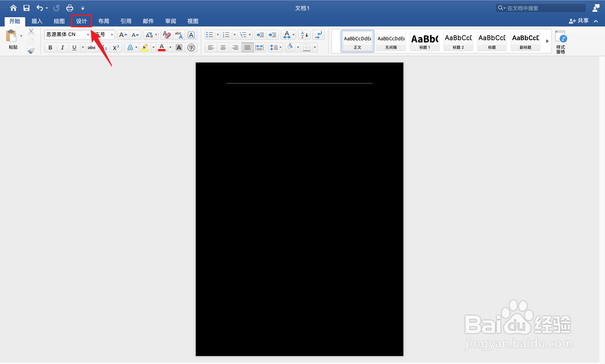Toggle Italic formatting
This screenshot has width=605, height=364.
(62, 48)
